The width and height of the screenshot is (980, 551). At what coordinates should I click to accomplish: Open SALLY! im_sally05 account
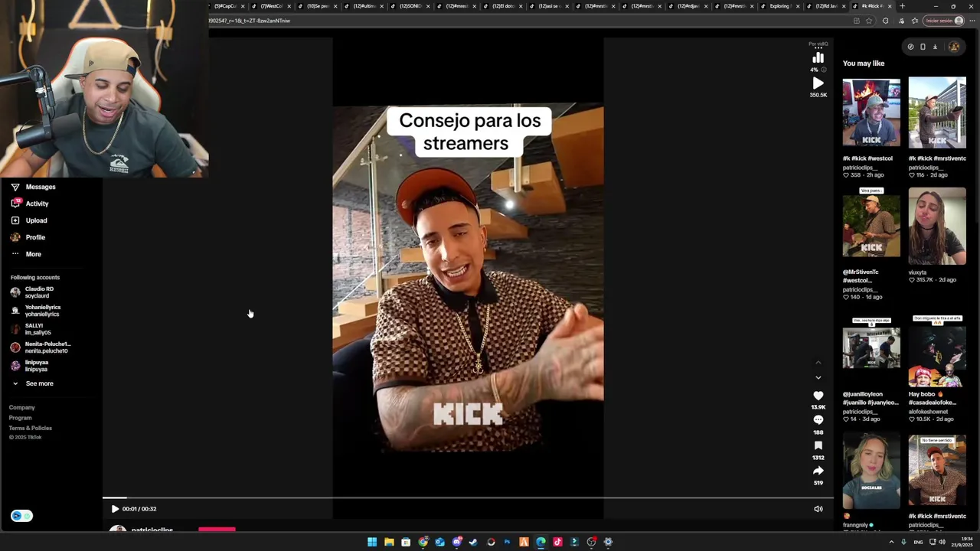(31, 329)
